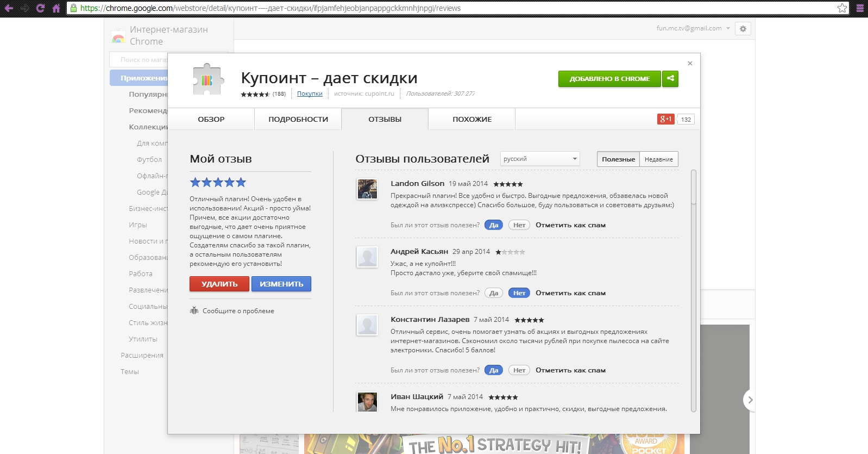Screen dimensions: 868x454
Task: Click one-star rating of Андрей Касьян review
Action: tap(510, 252)
